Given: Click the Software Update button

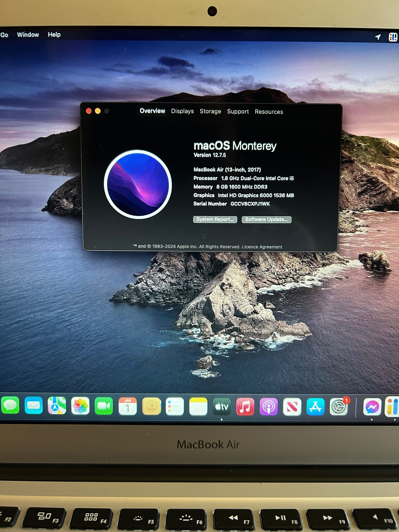Looking at the screenshot, I should pos(267,219).
